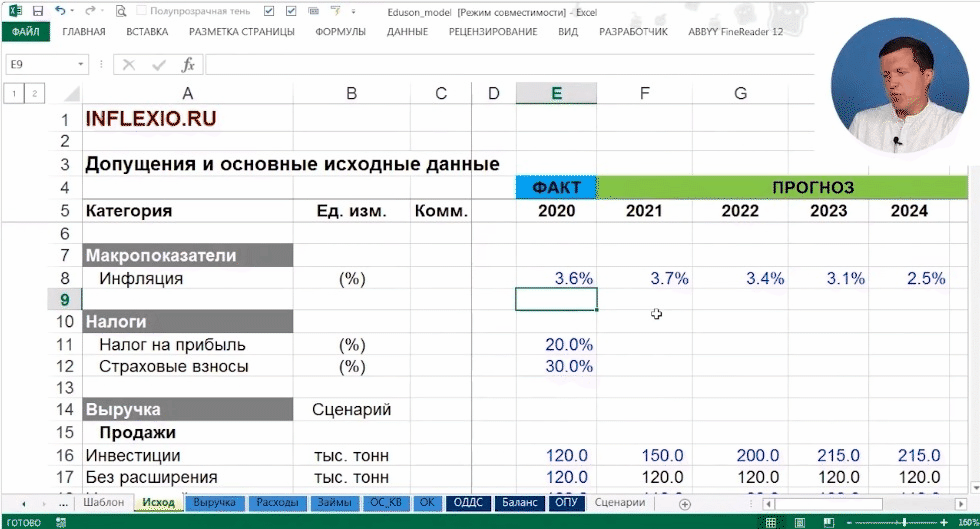Click the Redo arrow icon
Screen dimensions: 980x529
(x=89, y=11)
